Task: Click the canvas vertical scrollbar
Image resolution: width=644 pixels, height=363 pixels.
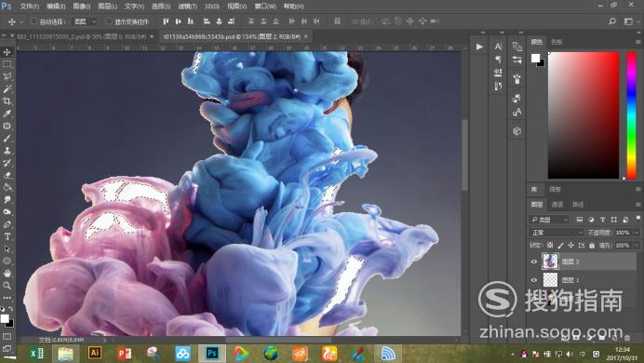Action: click(464, 155)
